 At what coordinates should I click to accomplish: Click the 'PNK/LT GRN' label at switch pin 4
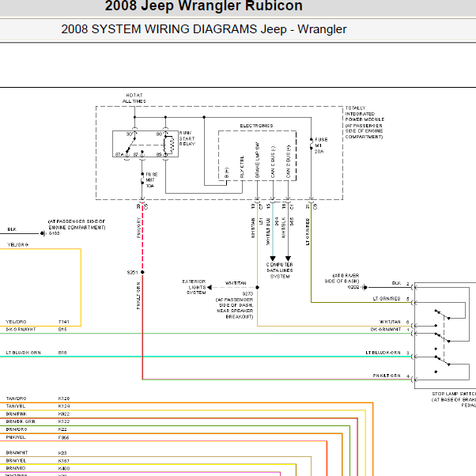(387, 376)
